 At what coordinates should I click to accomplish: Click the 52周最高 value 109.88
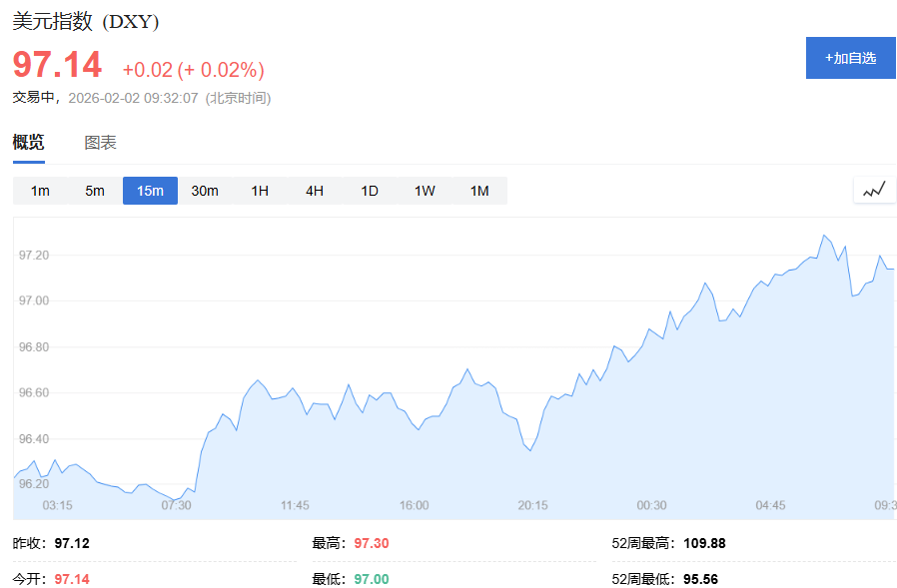(704, 544)
